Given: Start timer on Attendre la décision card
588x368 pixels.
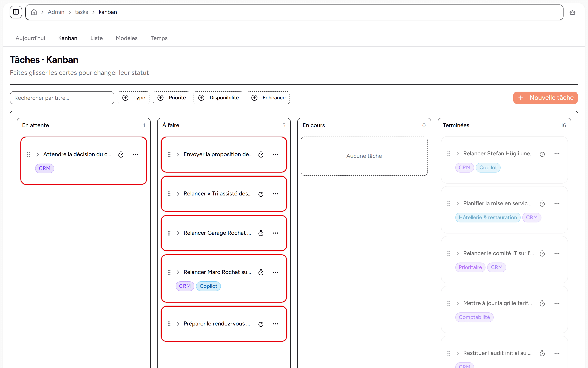Looking at the screenshot, I should point(121,155).
